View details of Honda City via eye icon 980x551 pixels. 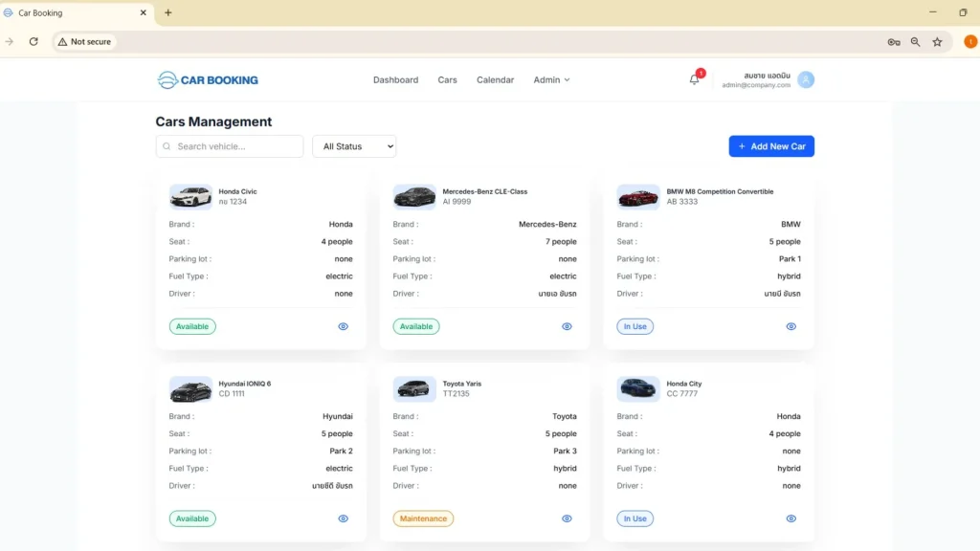791,518
